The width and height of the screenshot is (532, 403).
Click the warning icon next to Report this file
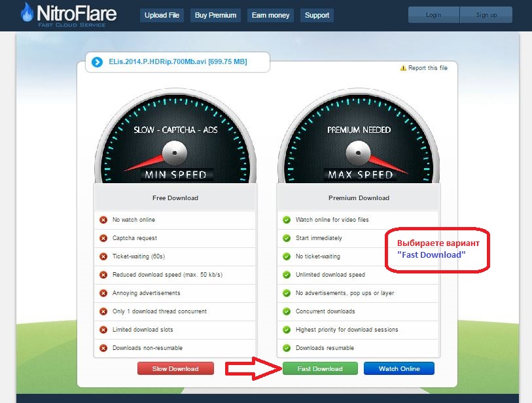403,68
